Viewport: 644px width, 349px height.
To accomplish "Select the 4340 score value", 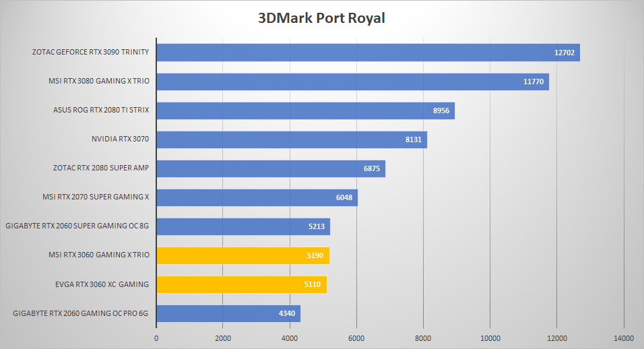I will click(287, 314).
